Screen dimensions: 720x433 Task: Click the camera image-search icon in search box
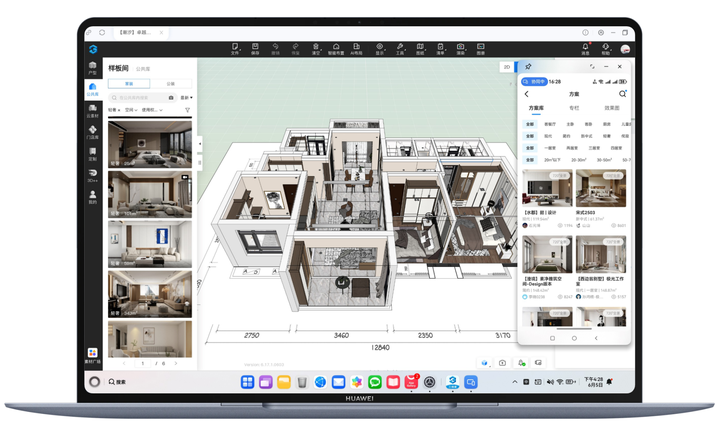click(x=171, y=98)
